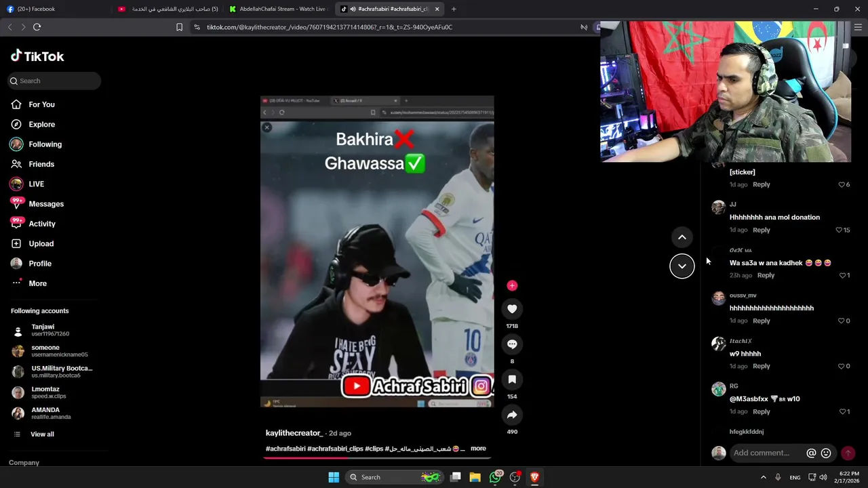Click the TikTok sidebar Search field
The height and width of the screenshot is (488, 868).
point(54,81)
